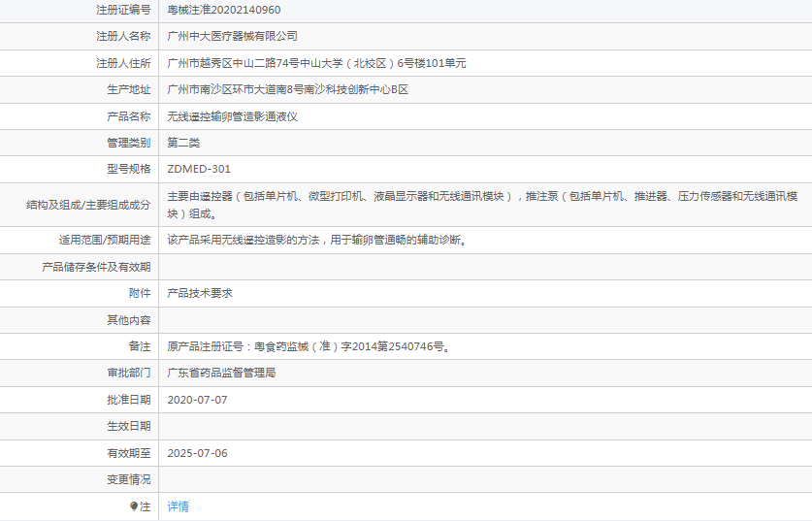812x521 pixels.
Task: Click the 注册证编号 row label
Action: point(123,10)
